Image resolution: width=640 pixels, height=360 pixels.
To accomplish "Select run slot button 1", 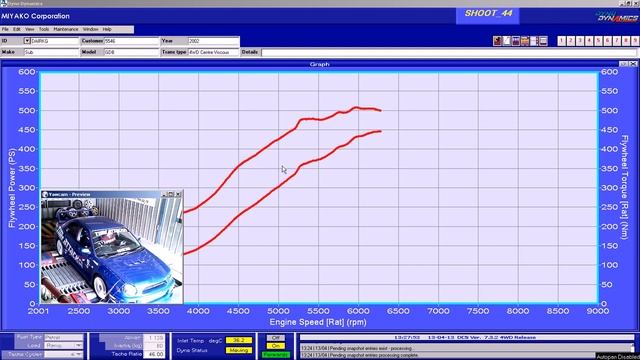I will pyautogui.click(x=562, y=41).
